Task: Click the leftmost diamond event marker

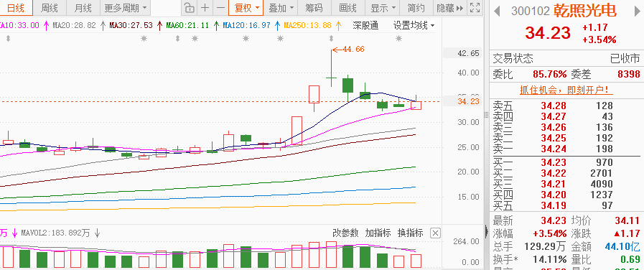Action: 7,39
